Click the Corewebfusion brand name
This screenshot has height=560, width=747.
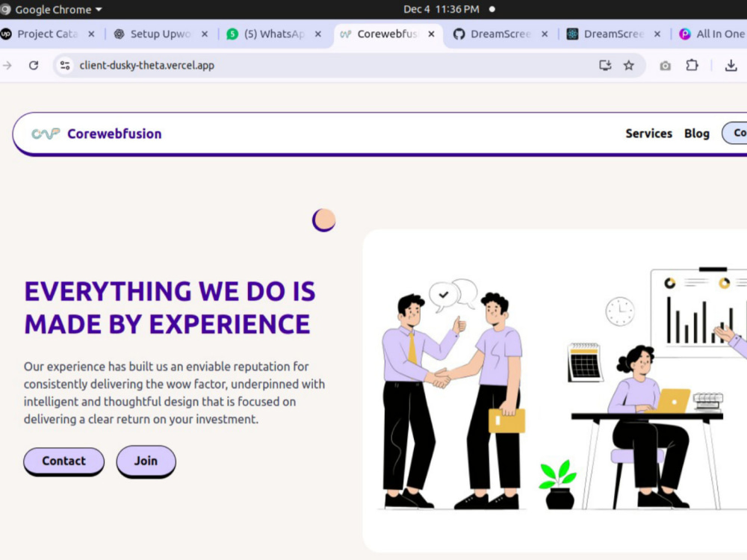(114, 134)
